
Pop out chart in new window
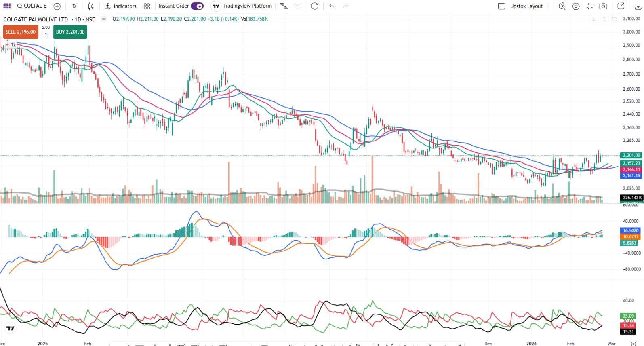click(x=621, y=6)
